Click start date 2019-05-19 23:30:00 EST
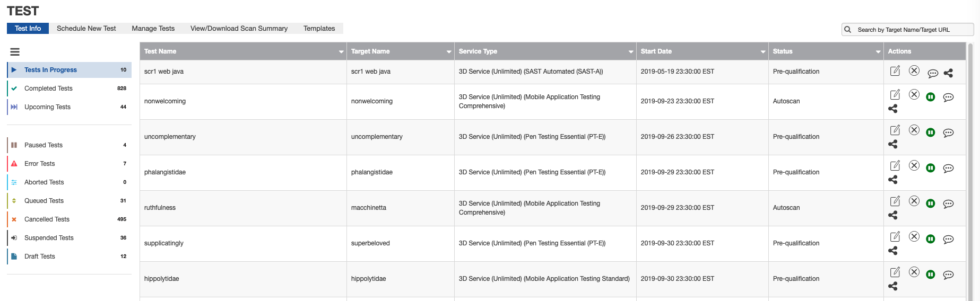This screenshot has height=301, width=980. click(x=677, y=72)
